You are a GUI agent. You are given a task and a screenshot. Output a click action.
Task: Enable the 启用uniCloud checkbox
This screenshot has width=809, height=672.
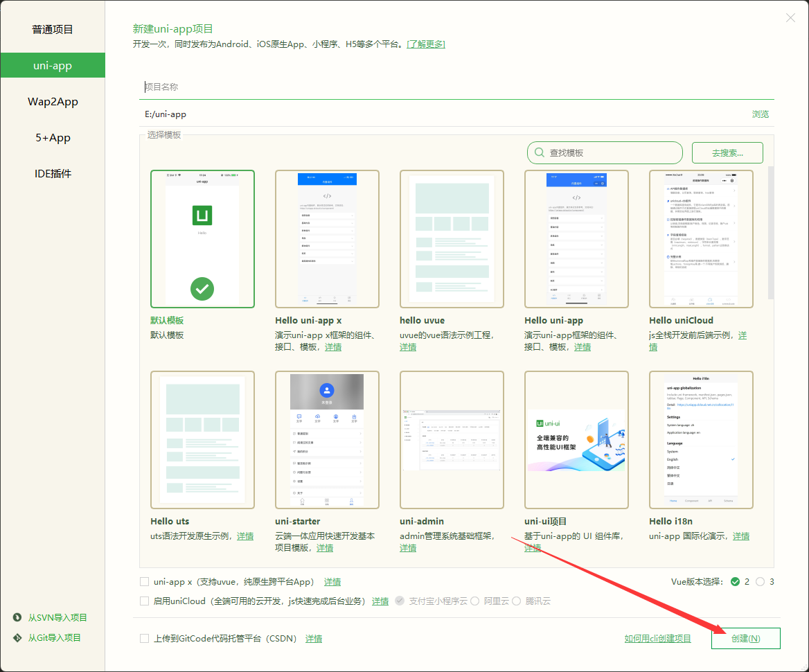(x=145, y=601)
